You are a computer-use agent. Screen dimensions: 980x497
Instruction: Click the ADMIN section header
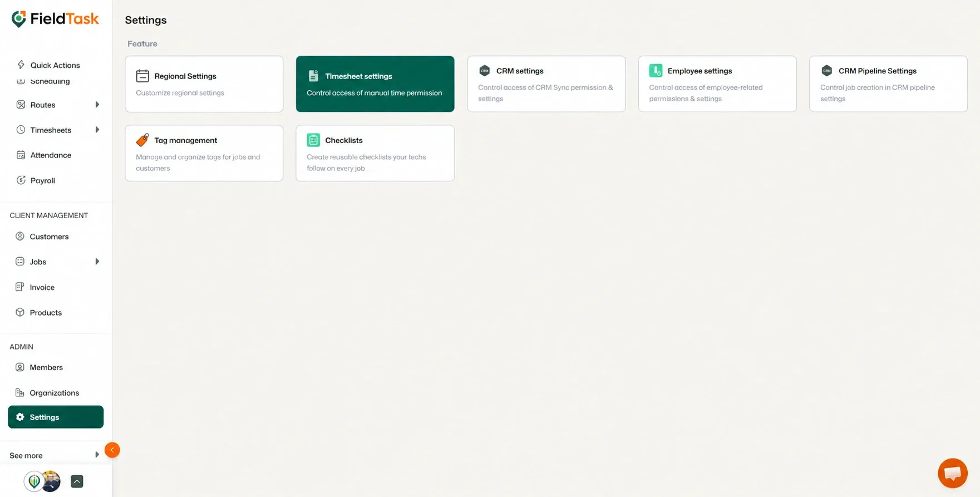click(x=21, y=347)
